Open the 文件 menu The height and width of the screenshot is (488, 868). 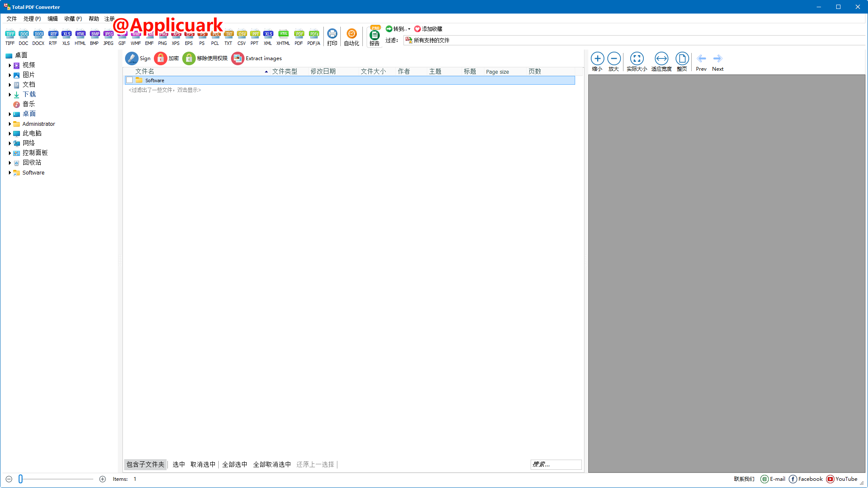[x=12, y=19]
